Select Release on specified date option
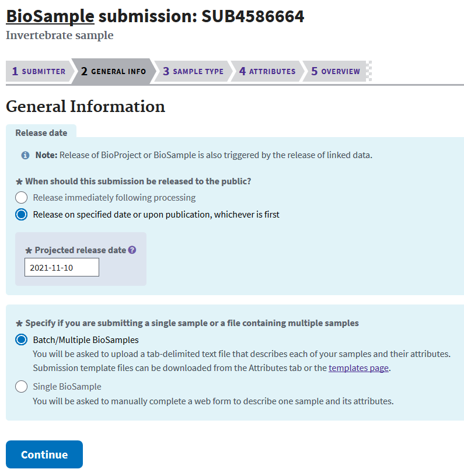 click(21, 214)
